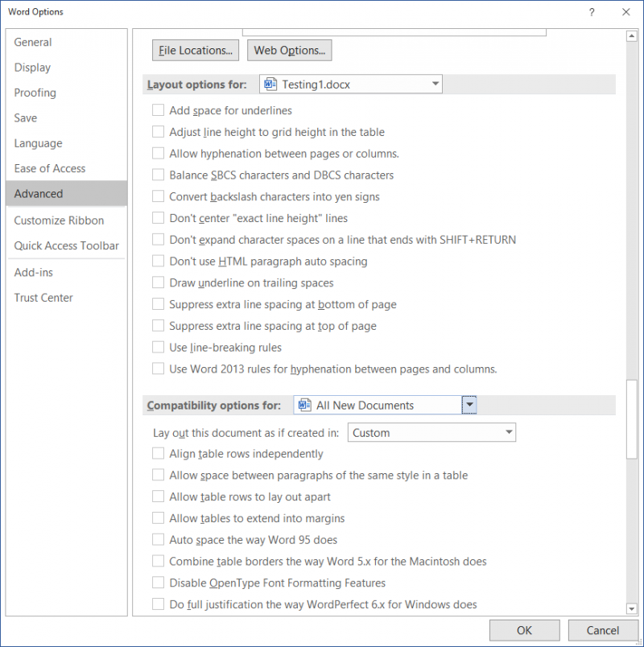Open the Layout options document dropdown
The height and width of the screenshot is (647, 644).
point(434,84)
